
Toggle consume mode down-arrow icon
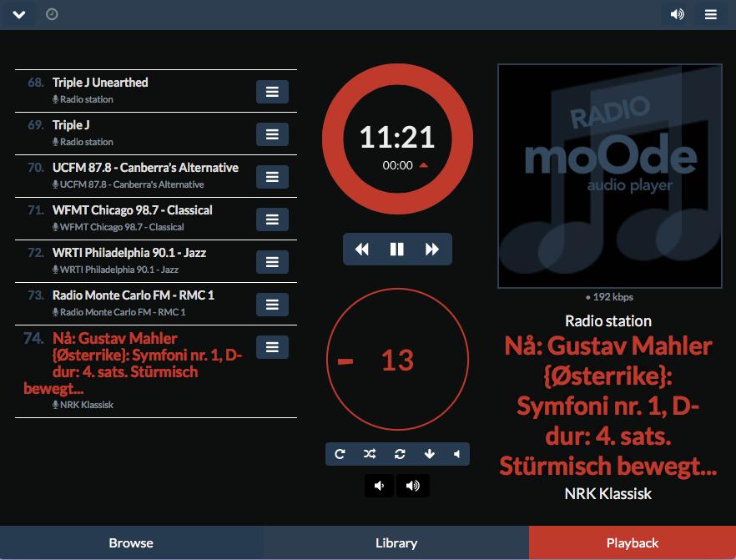[429, 454]
